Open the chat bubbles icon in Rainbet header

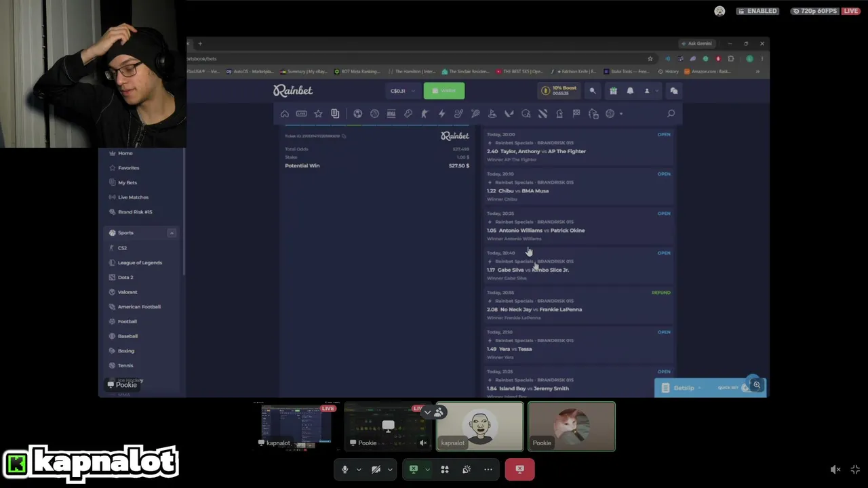(674, 91)
